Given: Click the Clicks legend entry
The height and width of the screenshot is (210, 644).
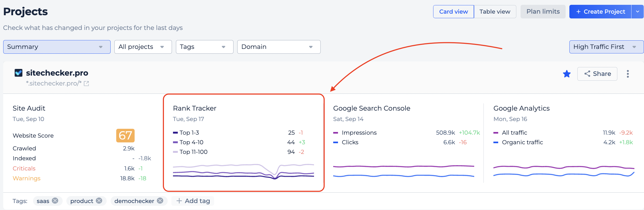Looking at the screenshot, I should click(x=346, y=142).
